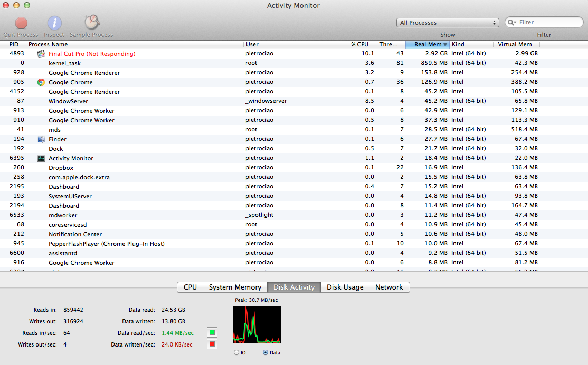Click the 859.5 MB real memory value
Screen dimensions: 588x365
(434, 63)
